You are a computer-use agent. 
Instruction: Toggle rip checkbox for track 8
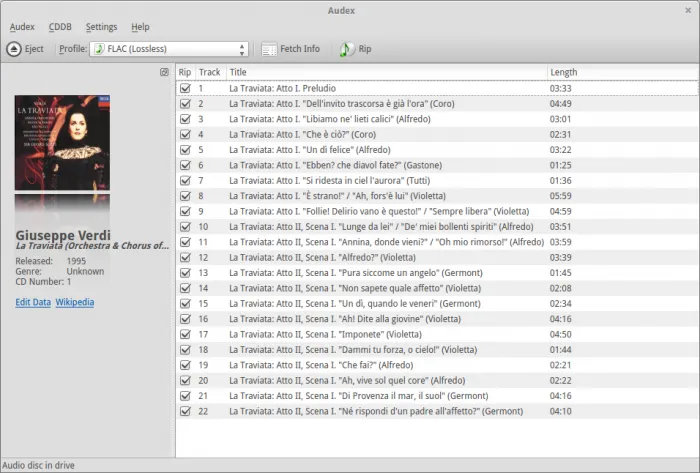pyautogui.click(x=185, y=196)
